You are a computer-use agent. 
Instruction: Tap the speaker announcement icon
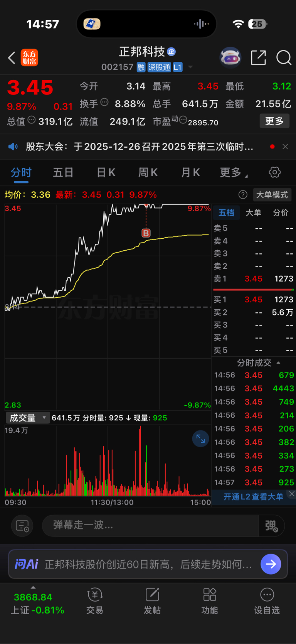coord(13,147)
